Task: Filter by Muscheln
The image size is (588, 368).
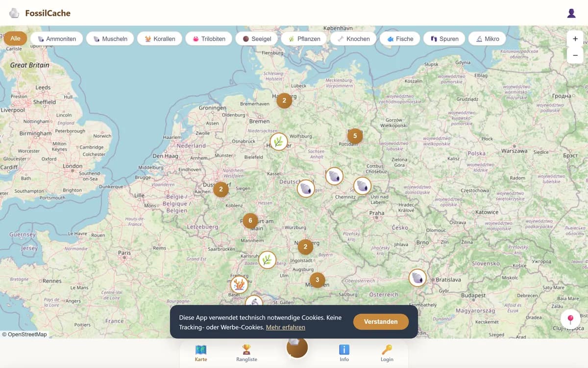Action: point(110,39)
